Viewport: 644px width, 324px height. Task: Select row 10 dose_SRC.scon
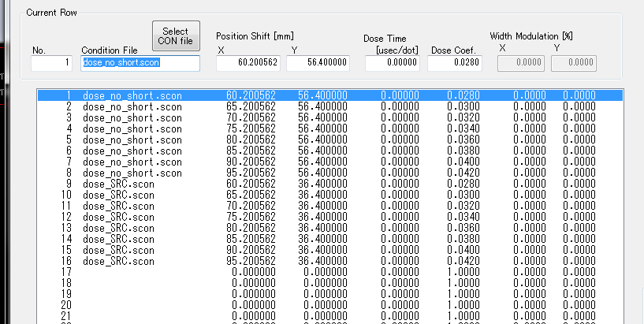click(330, 195)
